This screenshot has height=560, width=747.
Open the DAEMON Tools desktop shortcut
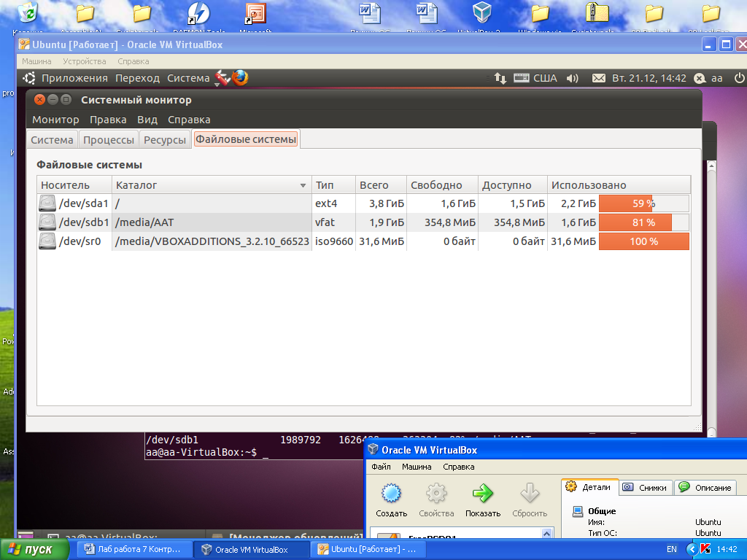click(198, 15)
